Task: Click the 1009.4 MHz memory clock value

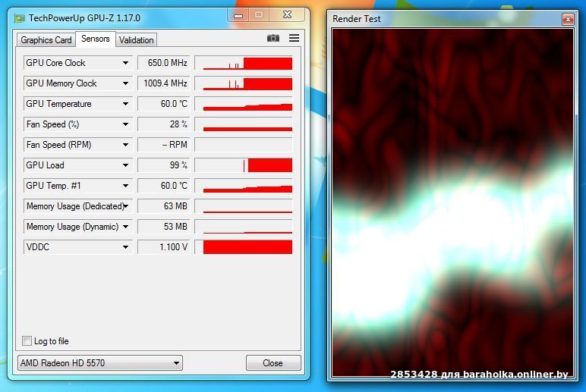Action: pos(164,83)
